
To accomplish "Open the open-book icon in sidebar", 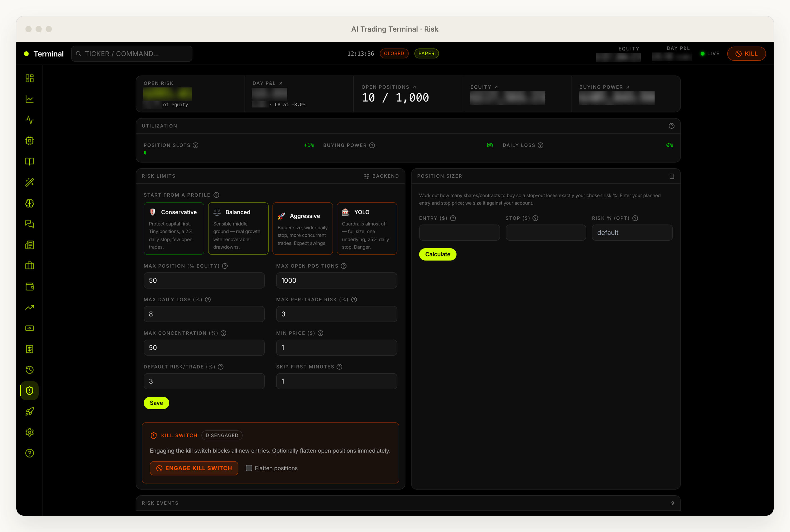I will pos(30,162).
